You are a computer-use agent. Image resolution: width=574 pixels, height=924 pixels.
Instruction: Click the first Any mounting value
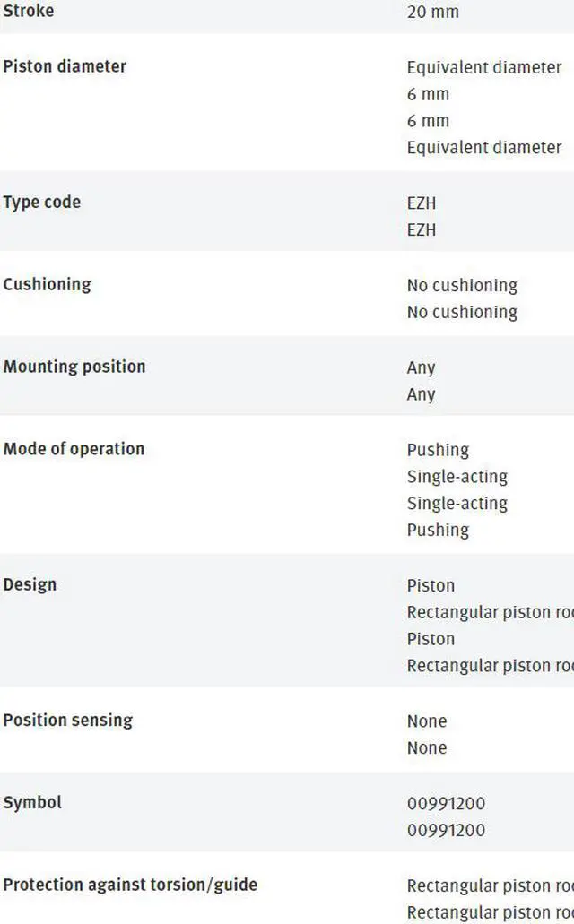[421, 367]
